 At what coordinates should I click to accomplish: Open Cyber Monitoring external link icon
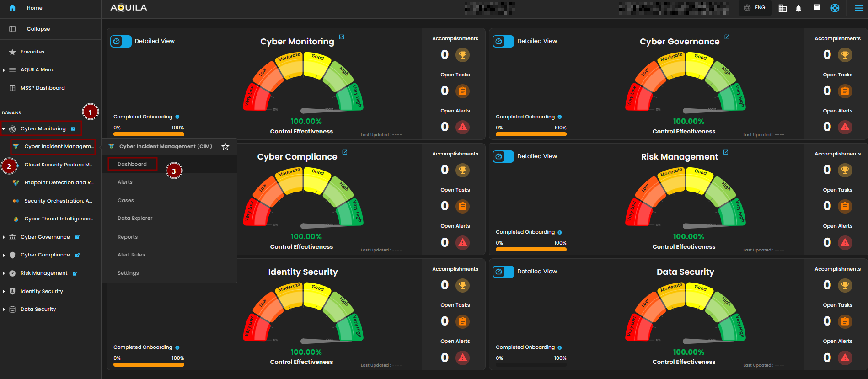coord(342,37)
